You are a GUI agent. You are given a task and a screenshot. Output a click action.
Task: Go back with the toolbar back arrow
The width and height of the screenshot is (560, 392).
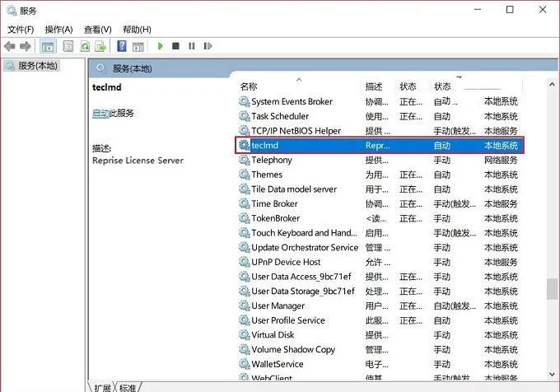(x=10, y=46)
